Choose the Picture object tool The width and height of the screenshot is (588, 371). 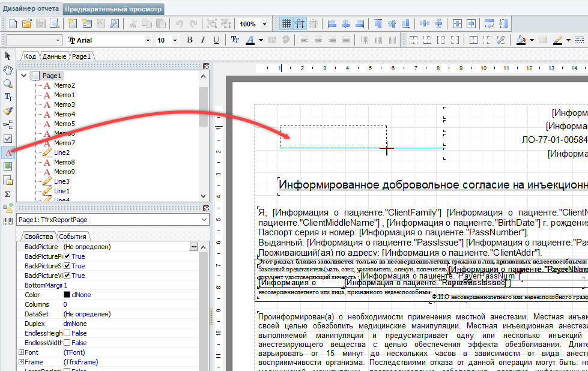point(8,166)
